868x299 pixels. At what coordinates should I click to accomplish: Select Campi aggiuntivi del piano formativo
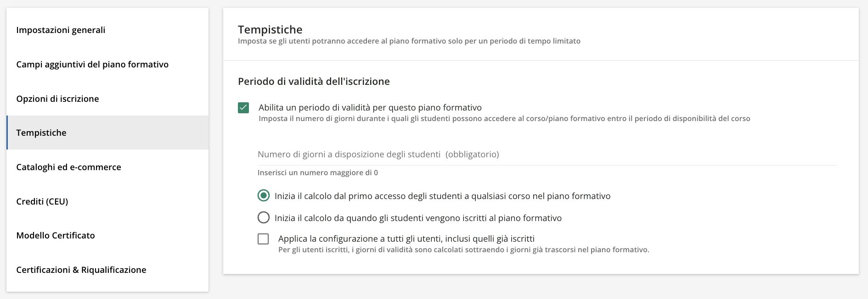tap(93, 64)
